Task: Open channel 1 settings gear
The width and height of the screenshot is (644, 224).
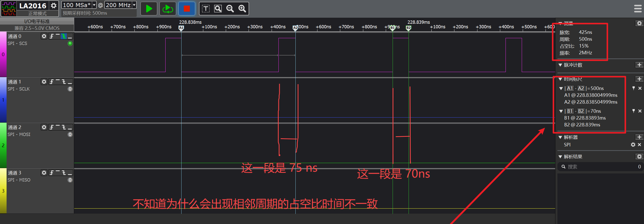Action: [44, 82]
